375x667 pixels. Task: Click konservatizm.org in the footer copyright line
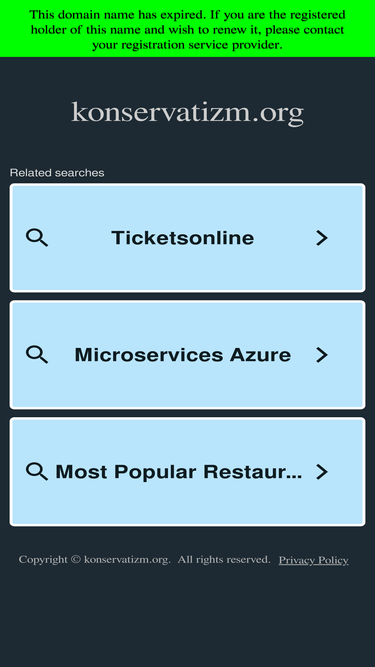(127, 560)
